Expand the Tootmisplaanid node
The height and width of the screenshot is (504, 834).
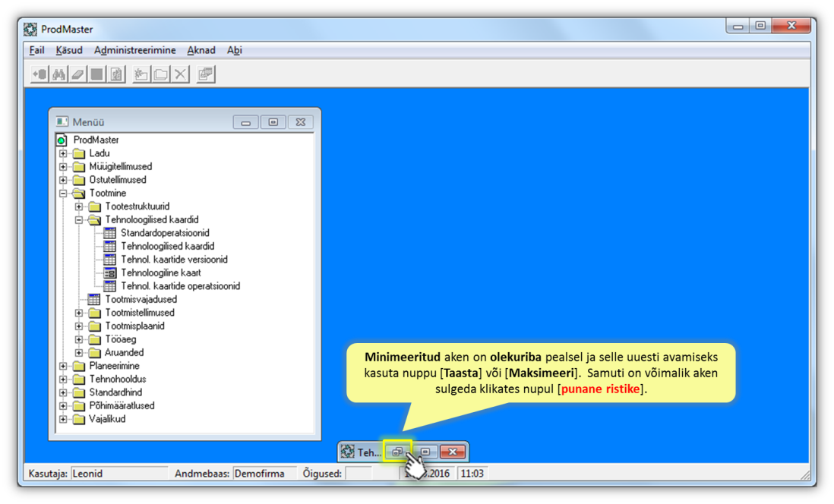point(79,326)
